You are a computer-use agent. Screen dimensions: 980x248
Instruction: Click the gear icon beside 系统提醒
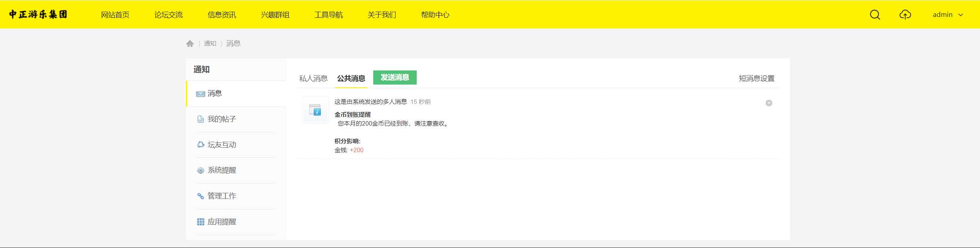[x=201, y=170]
